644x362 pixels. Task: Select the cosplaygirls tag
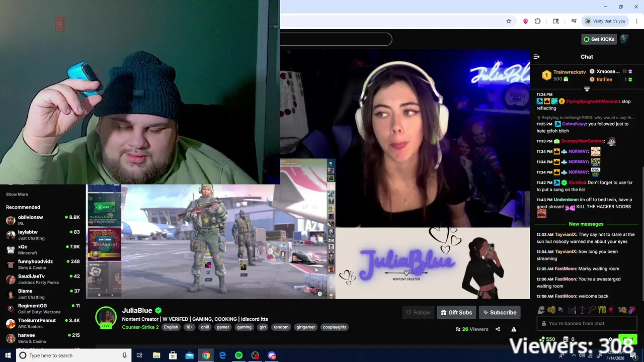pyautogui.click(x=335, y=327)
